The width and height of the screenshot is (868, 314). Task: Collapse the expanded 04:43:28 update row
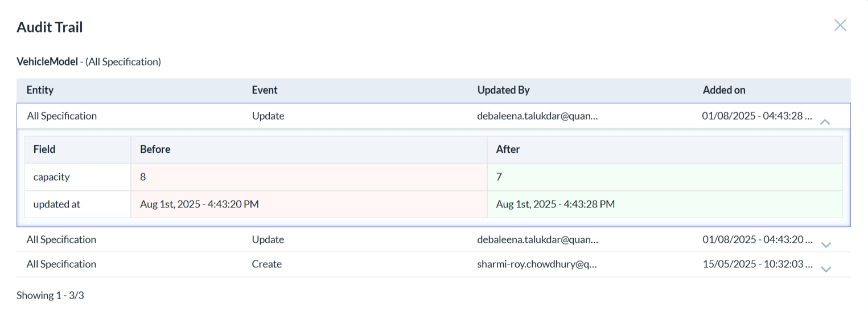pyautogui.click(x=825, y=121)
